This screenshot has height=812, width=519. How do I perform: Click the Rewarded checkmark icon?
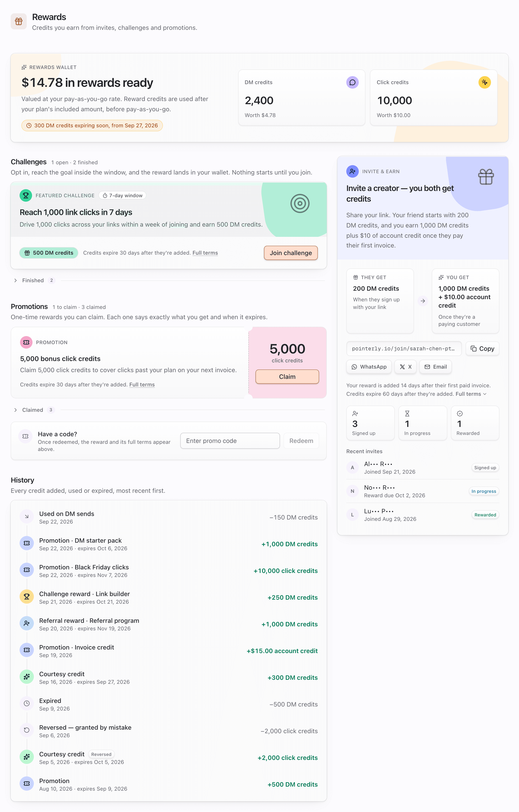tap(459, 414)
